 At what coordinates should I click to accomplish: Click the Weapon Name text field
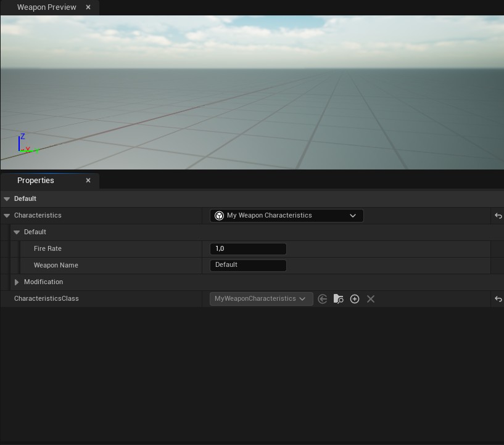point(248,265)
